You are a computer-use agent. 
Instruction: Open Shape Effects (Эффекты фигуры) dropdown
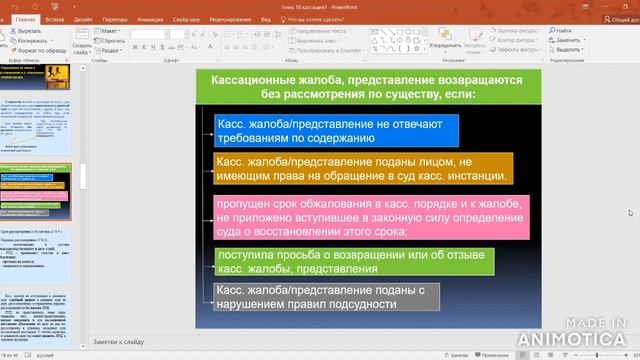point(516,49)
